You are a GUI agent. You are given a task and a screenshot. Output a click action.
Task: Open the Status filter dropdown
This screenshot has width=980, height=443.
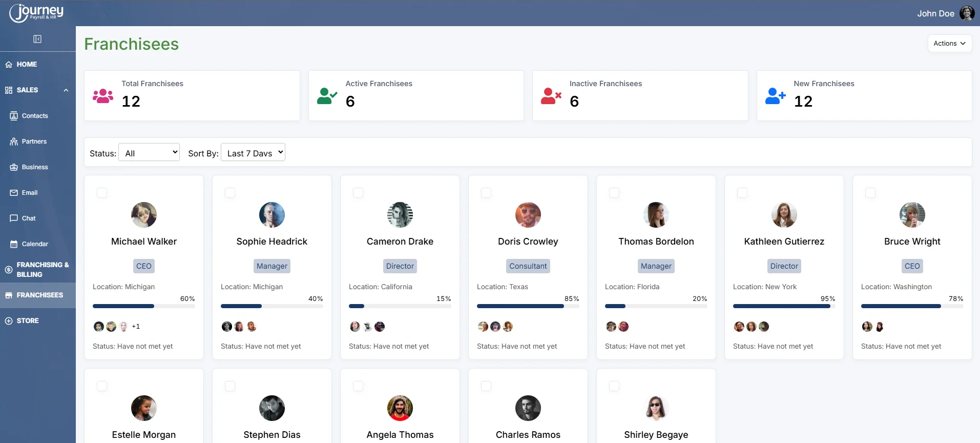[149, 152]
